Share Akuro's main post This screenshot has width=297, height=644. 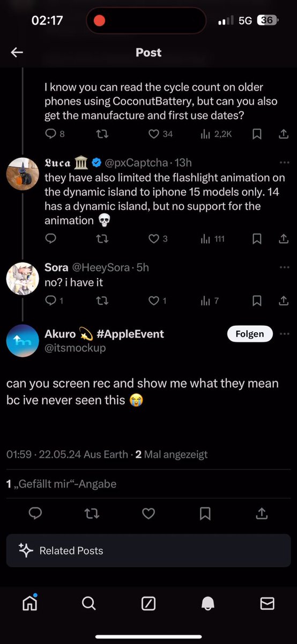pos(262,514)
